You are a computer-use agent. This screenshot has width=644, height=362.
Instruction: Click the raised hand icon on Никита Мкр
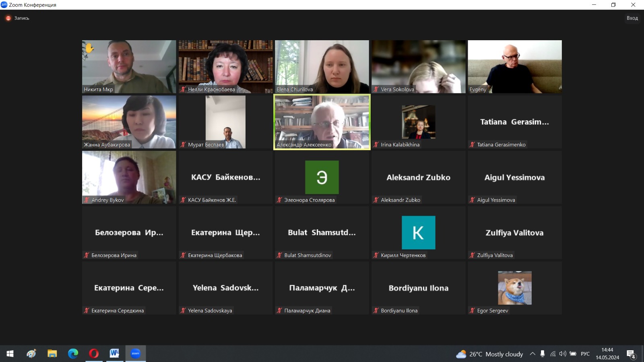tap(89, 48)
